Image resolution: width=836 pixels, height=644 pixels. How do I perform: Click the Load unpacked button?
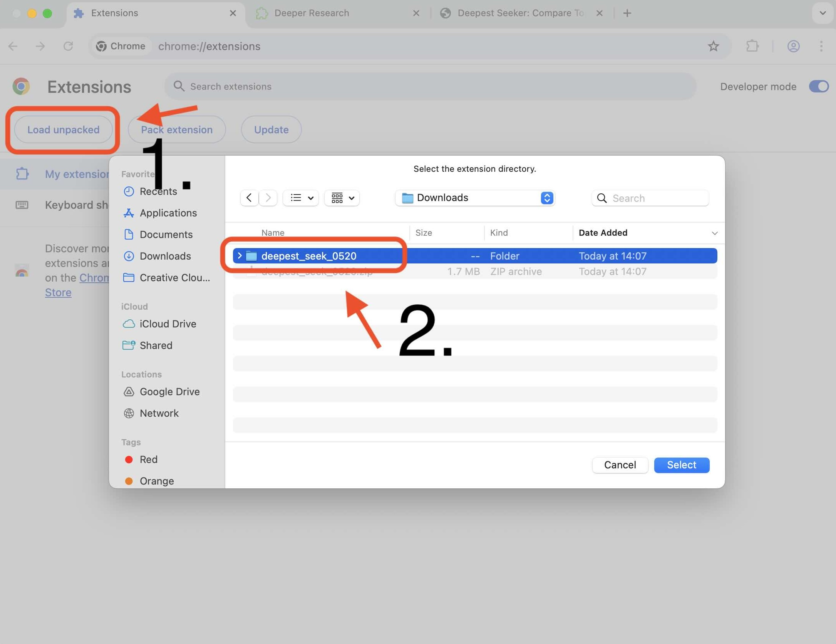click(63, 129)
